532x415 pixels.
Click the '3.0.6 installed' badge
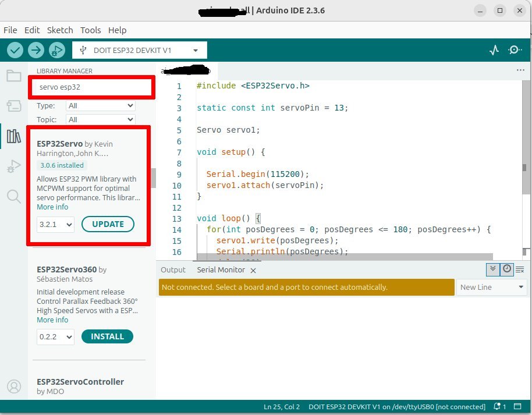62,165
